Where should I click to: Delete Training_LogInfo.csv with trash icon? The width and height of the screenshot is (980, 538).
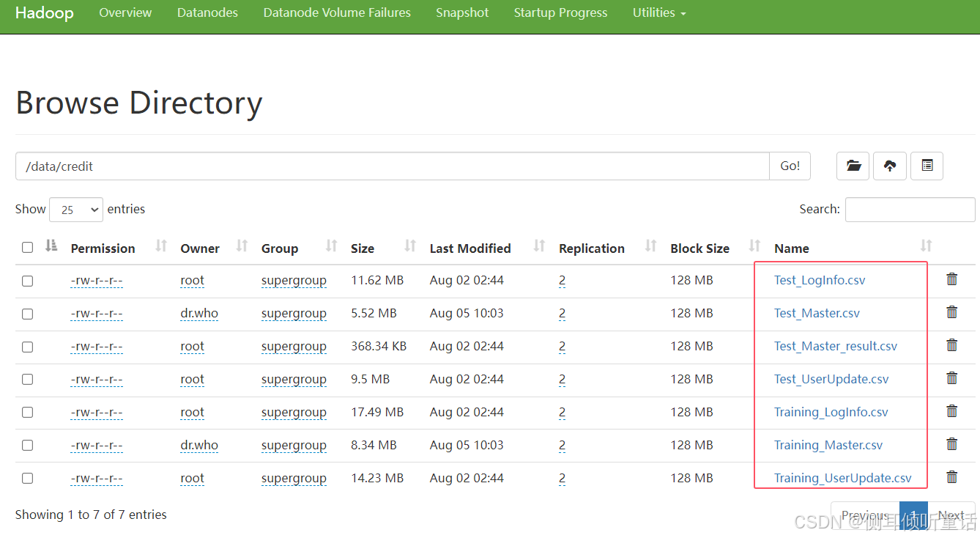coord(952,411)
